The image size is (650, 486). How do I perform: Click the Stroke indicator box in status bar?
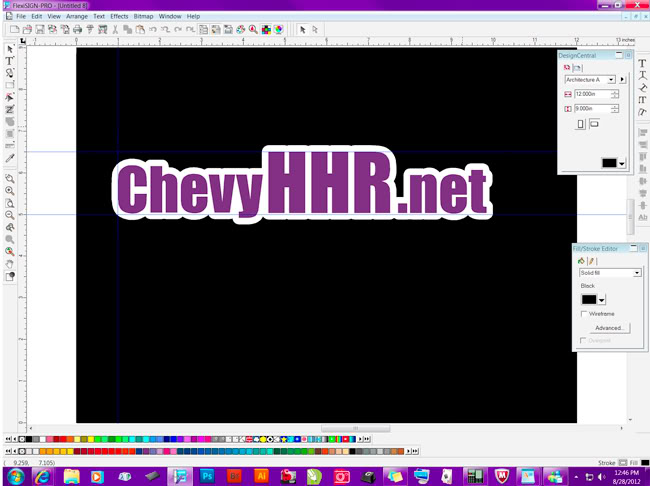(x=623, y=462)
